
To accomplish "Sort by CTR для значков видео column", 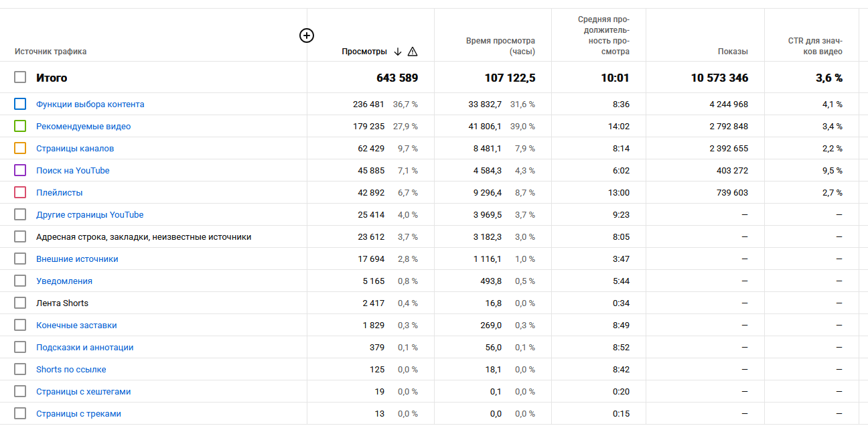I will [815, 46].
